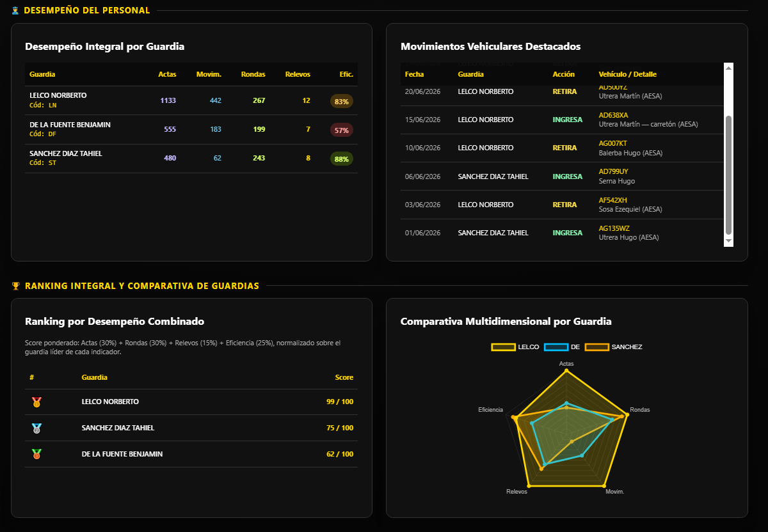The height and width of the screenshot is (532, 768).
Task: Click the Actas column header
Action: click(167, 74)
